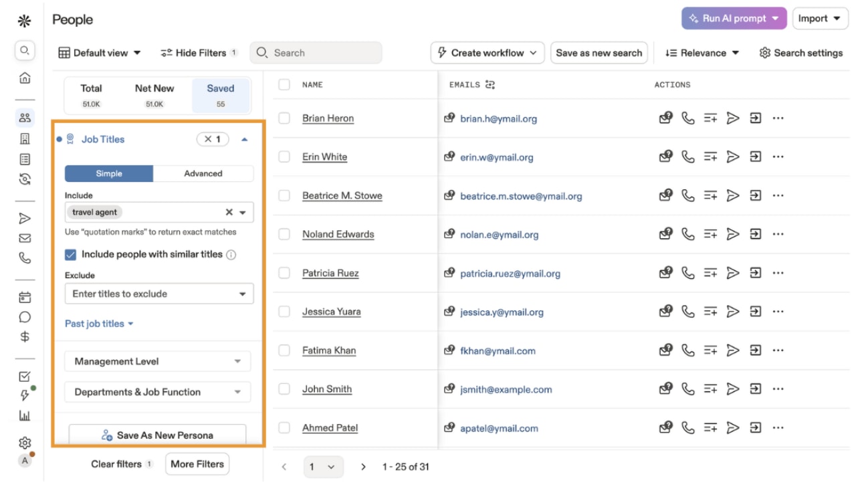Check the box for Fatima Khan
The width and height of the screenshot is (868, 499).
click(284, 351)
